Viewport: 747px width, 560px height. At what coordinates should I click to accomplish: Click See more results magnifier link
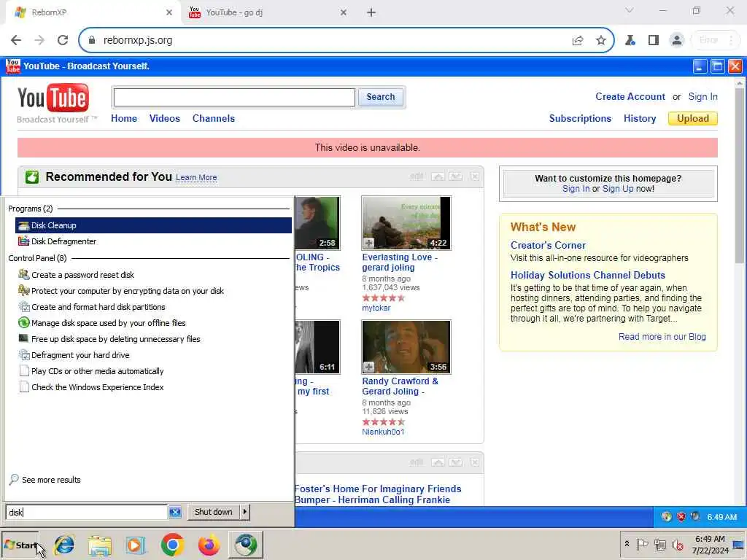(44, 480)
